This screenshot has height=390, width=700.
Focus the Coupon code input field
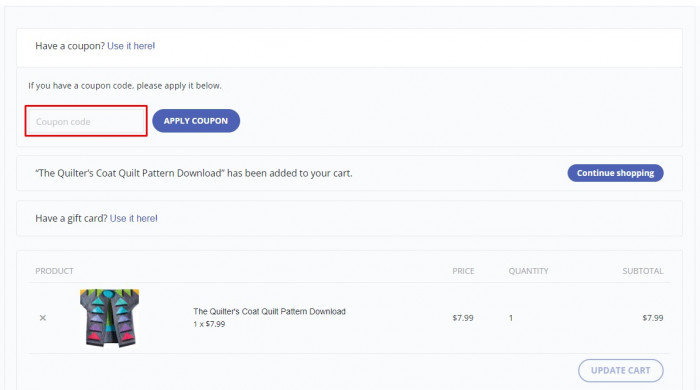(86, 121)
